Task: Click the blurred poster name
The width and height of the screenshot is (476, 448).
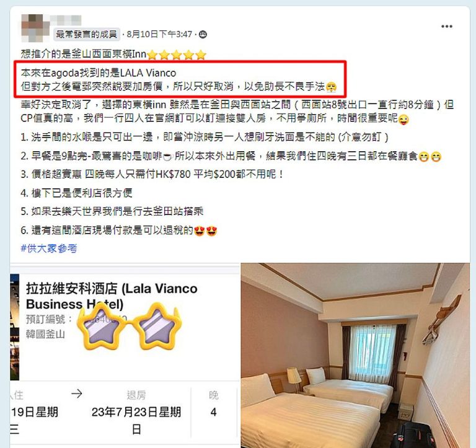Action: 66,20
